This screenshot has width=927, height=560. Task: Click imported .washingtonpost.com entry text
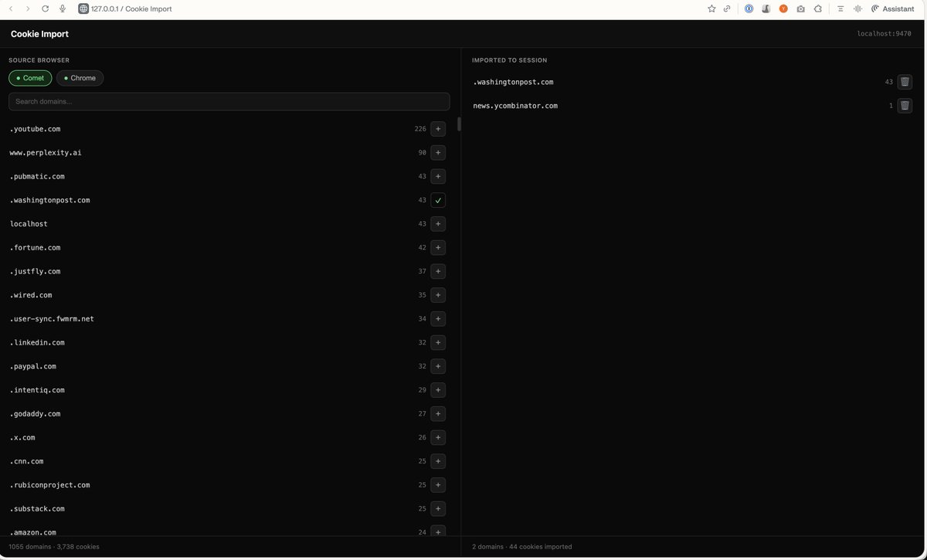click(x=514, y=82)
